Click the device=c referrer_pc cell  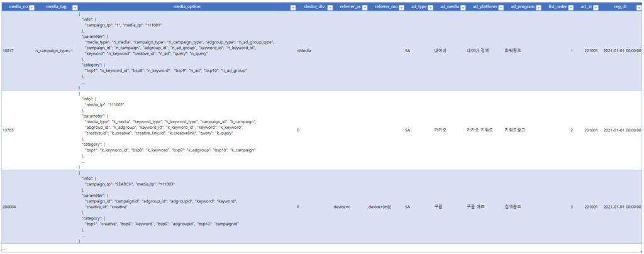click(343, 206)
